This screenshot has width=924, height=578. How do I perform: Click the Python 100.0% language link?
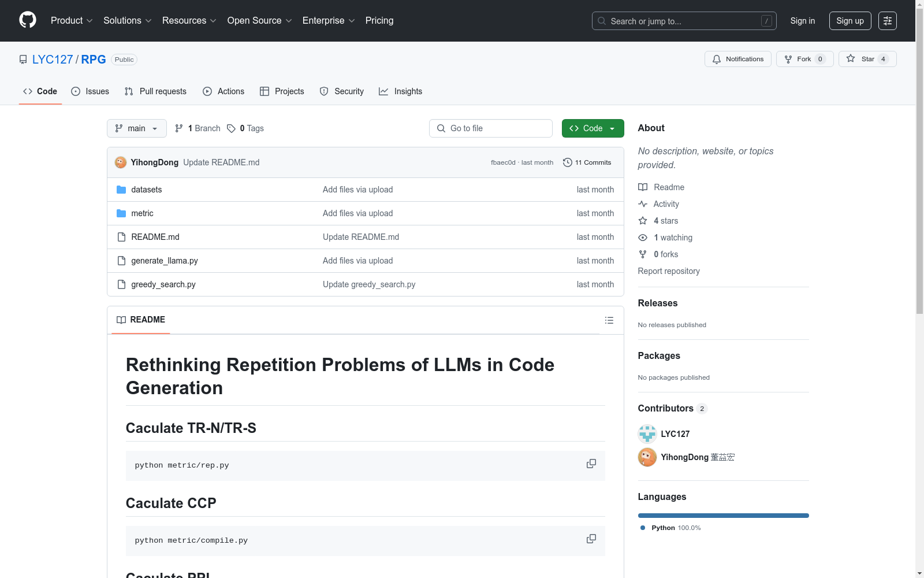click(670, 528)
